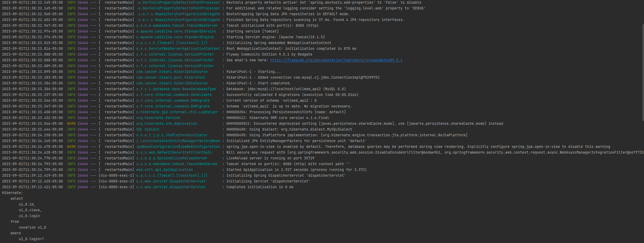Click 'SQL dialect' logger name
Viewport: 644px width, 243px height.
pyautogui.click(x=148, y=129)
